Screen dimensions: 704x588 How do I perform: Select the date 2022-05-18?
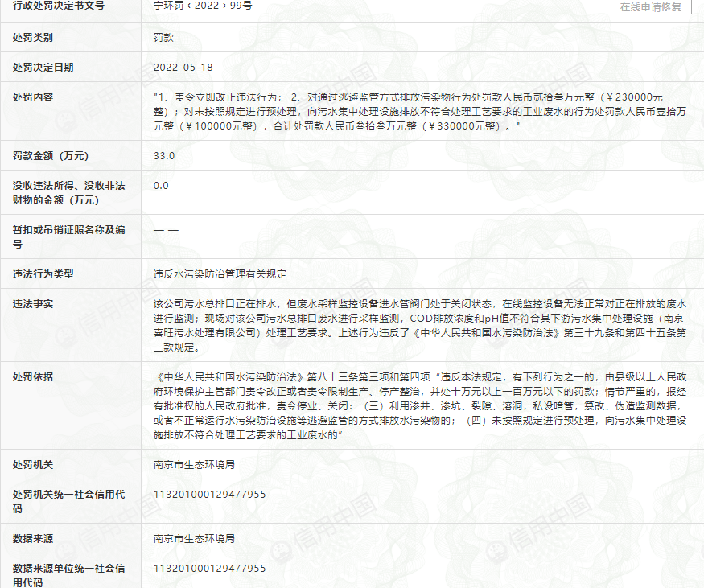pyautogui.click(x=183, y=68)
